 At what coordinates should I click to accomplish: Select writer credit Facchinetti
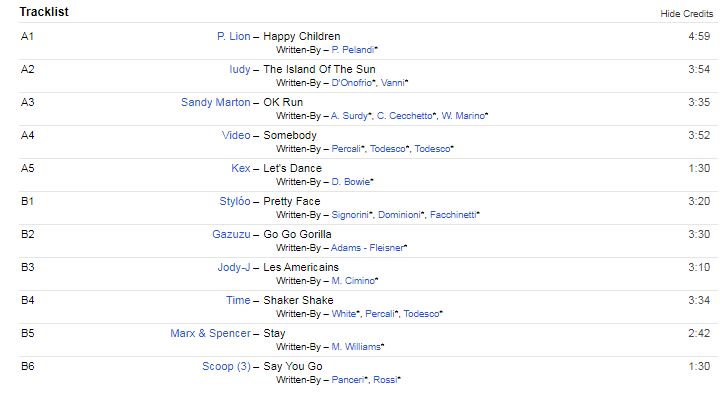(453, 215)
